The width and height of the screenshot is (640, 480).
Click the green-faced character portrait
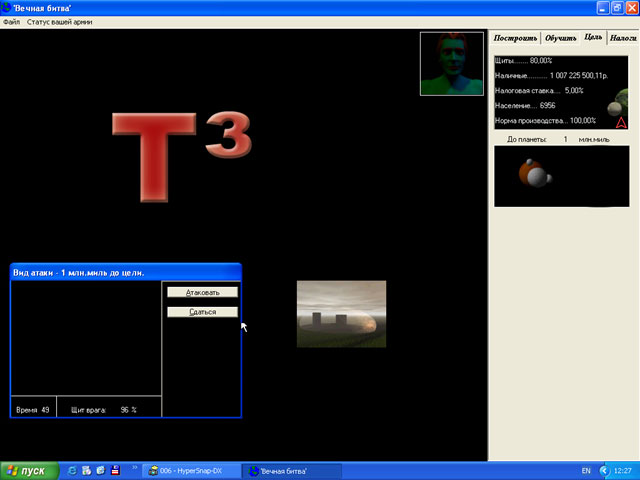[x=452, y=63]
